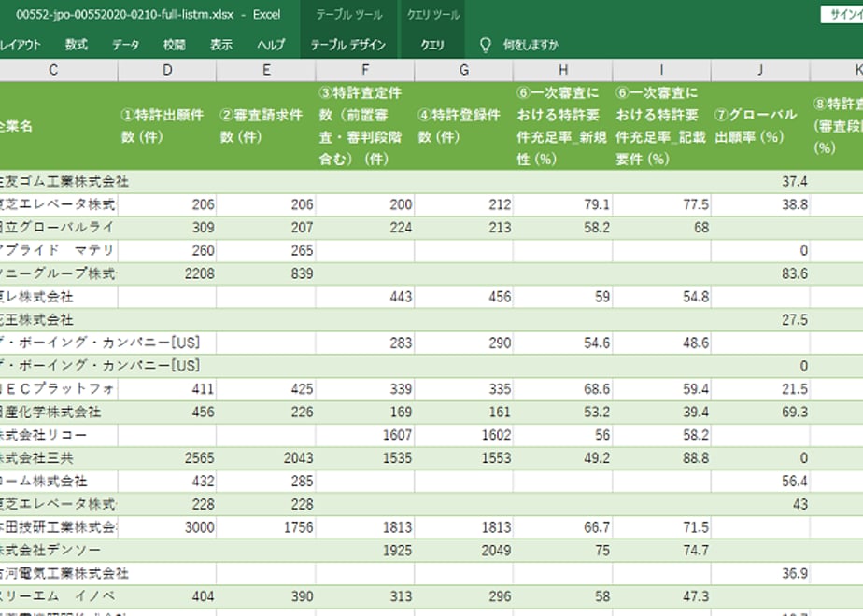The height and width of the screenshot is (616, 863).
Task: Click the ②審査請求件数 header cell
Action: (x=266, y=126)
